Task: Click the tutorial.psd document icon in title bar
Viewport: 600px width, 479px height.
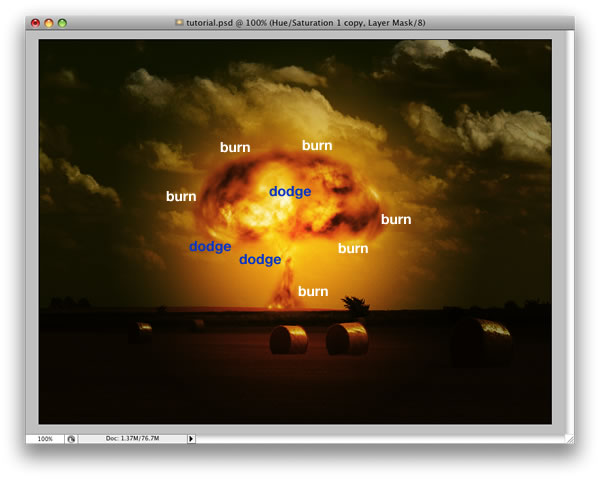Action: (179, 23)
